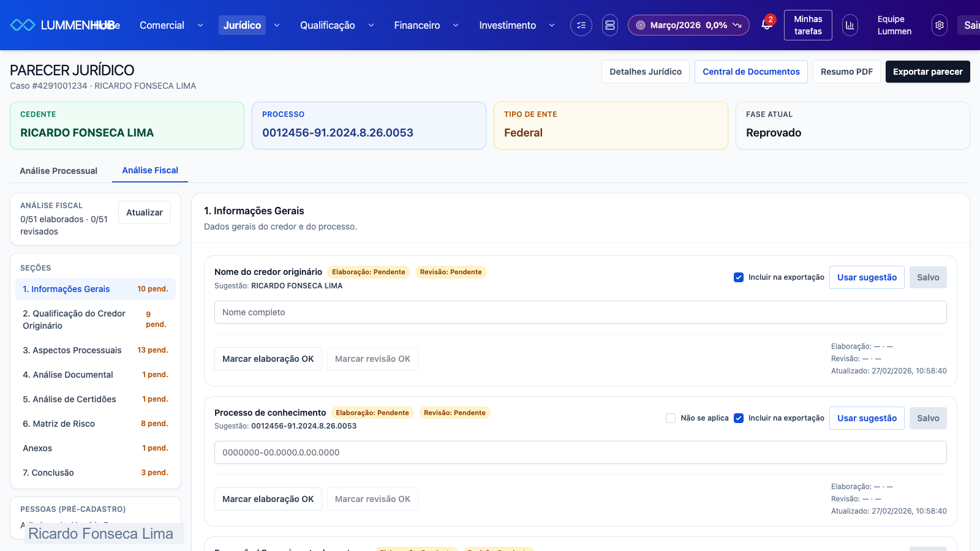Check Não se aplica for Processo de conhecimento
Screen dimensions: 980x551
click(x=671, y=418)
